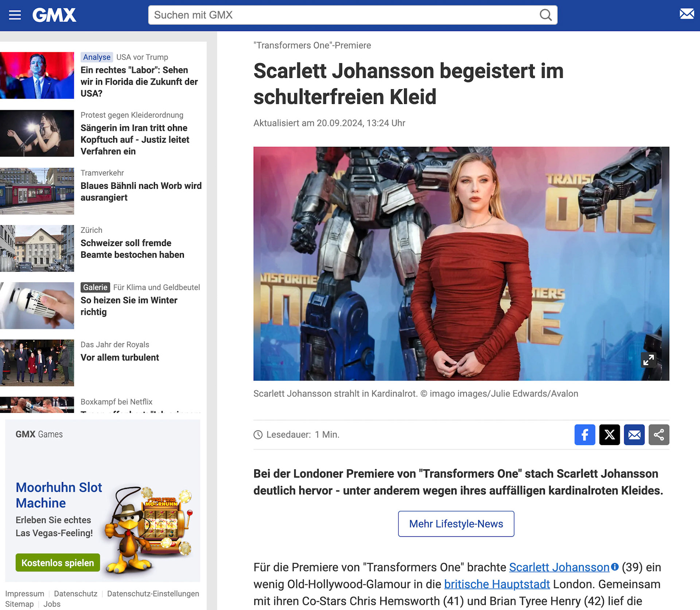Click the search magnifier icon
Viewport: 700px width, 610px height.
pos(545,15)
